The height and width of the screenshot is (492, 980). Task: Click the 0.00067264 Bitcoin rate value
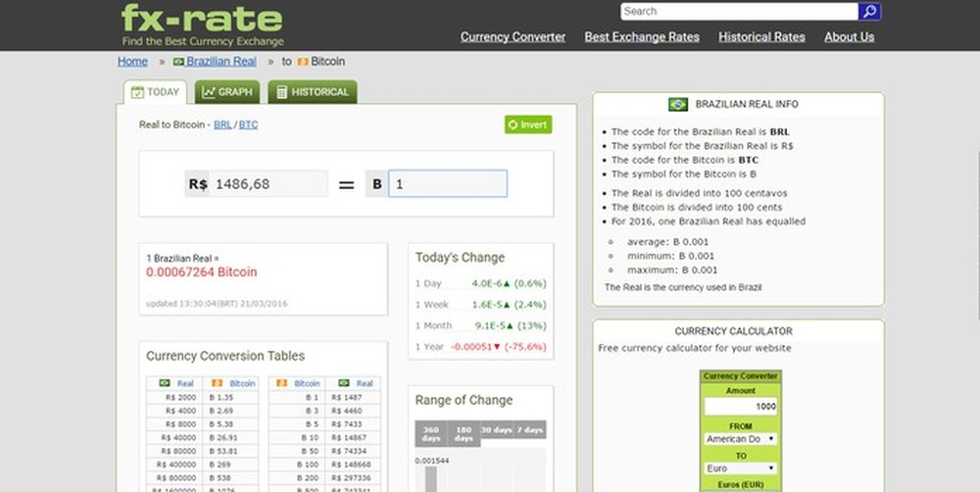coord(201,271)
